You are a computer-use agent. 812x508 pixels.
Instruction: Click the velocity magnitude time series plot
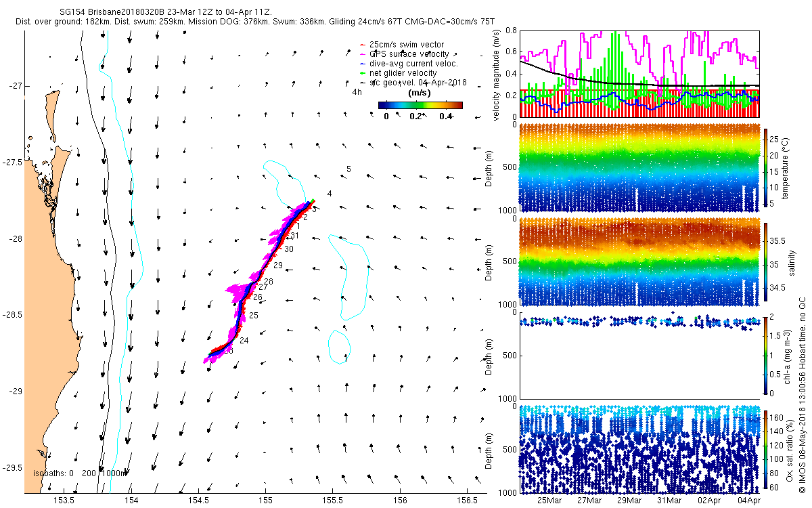click(x=639, y=74)
